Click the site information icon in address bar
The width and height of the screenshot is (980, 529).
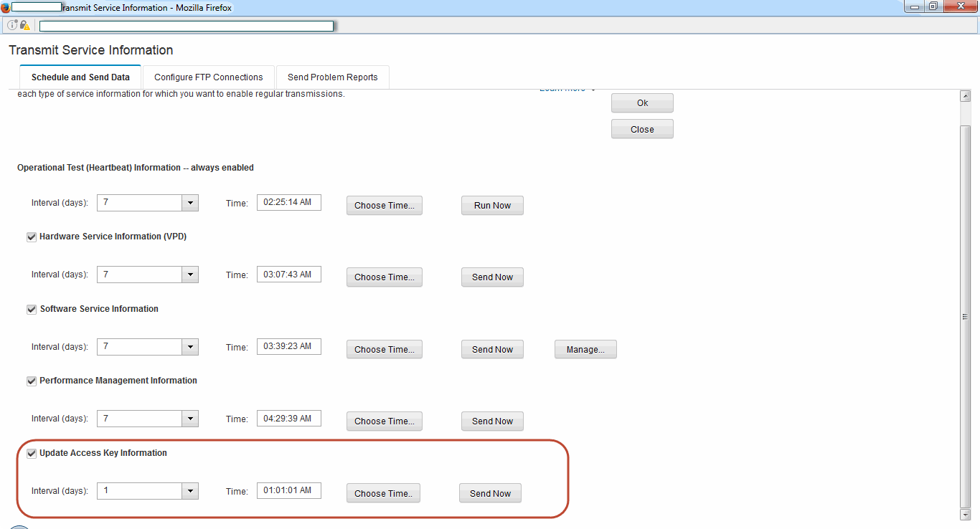[12, 25]
